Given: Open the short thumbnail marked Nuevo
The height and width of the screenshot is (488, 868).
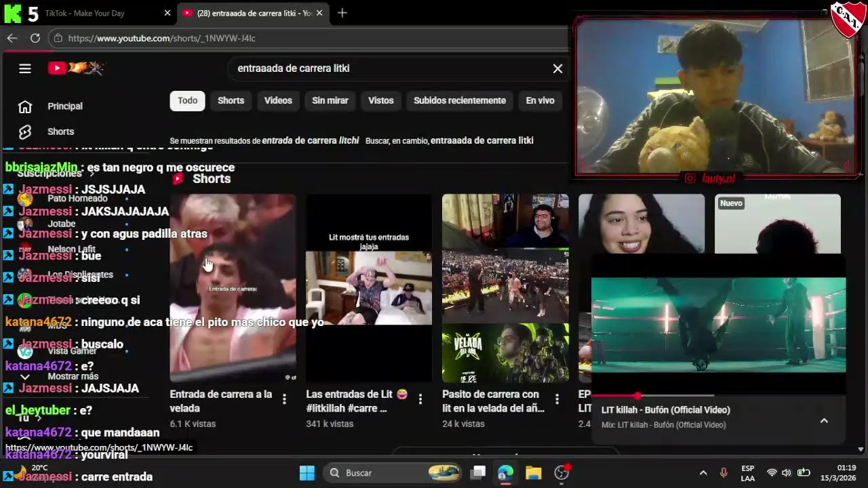Looking at the screenshot, I should pos(778,224).
